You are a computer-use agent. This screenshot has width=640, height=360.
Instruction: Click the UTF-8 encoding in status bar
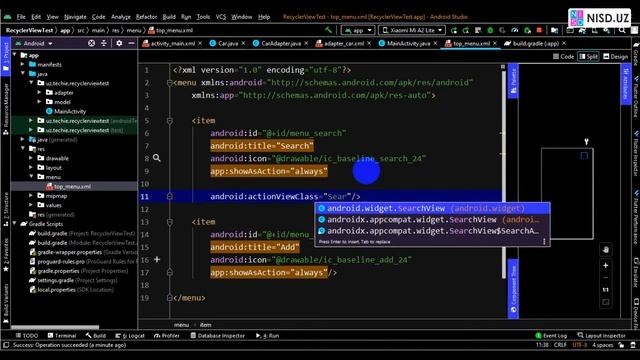[x=579, y=345]
